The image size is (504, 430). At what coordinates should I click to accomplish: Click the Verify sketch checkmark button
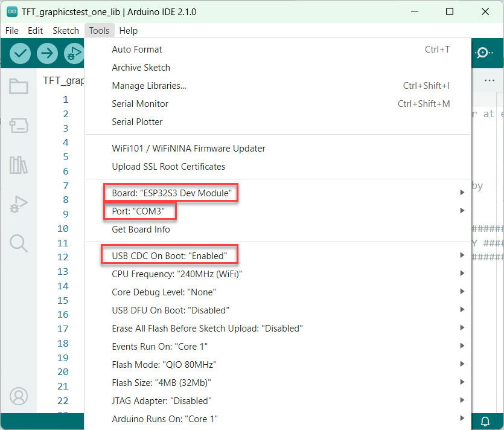click(20, 53)
